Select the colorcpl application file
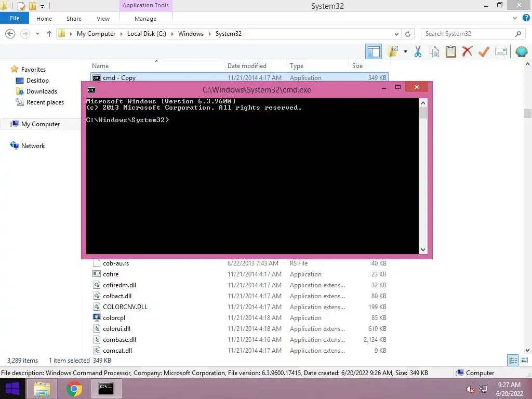 coord(239,318)
